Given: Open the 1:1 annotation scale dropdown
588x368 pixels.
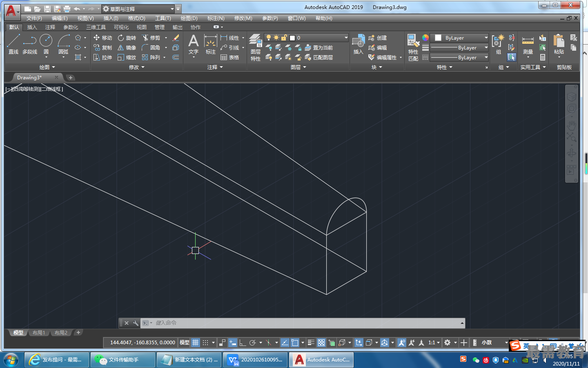Looking at the screenshot, I should point(434,343).
